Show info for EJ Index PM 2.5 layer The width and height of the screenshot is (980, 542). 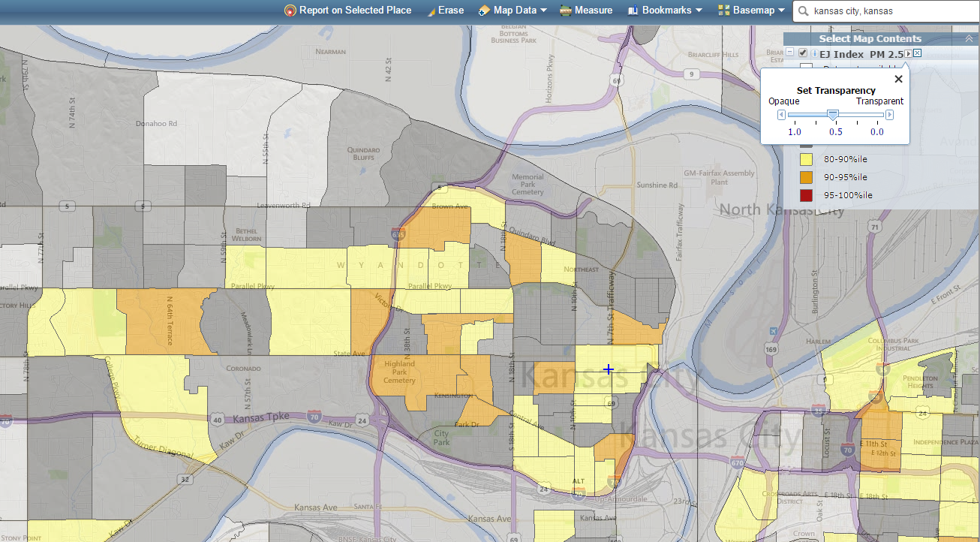tap(814, 53)
